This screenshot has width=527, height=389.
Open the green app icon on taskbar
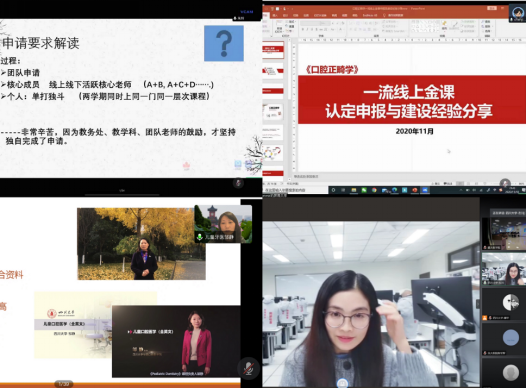tap(364, 190)
